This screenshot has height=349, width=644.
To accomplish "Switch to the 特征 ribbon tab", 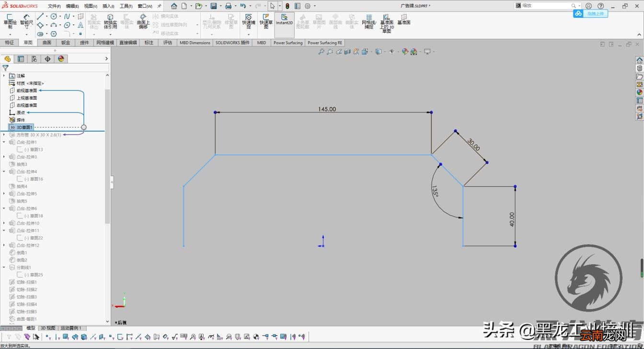I will 9,43.
